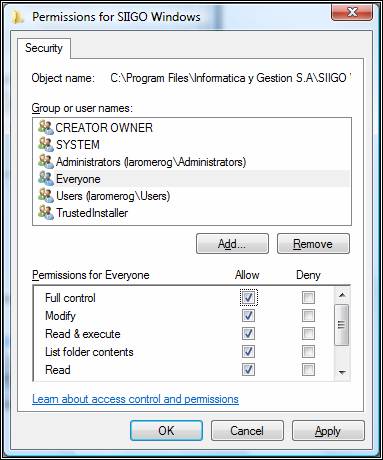Check Deny for List folder contents

pos(308,351)
